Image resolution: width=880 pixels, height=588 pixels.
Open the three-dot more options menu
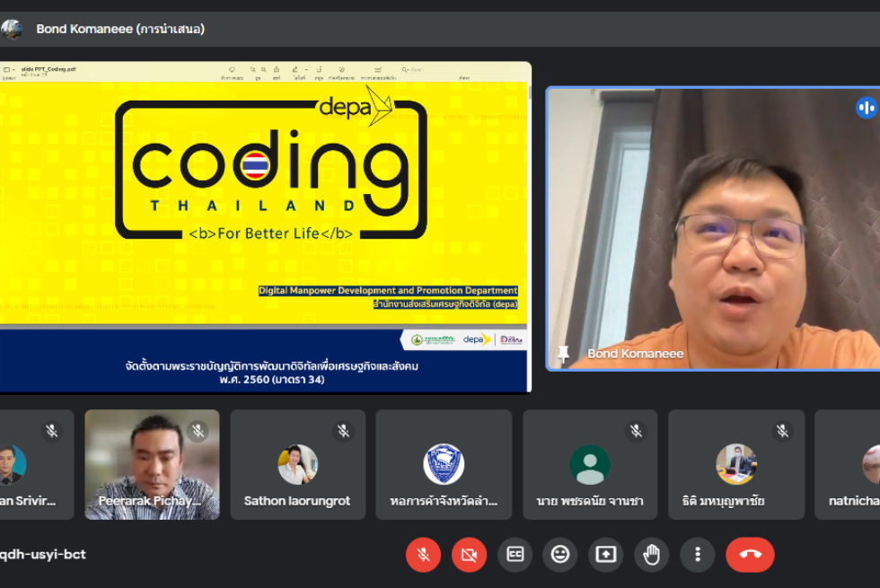697,555
